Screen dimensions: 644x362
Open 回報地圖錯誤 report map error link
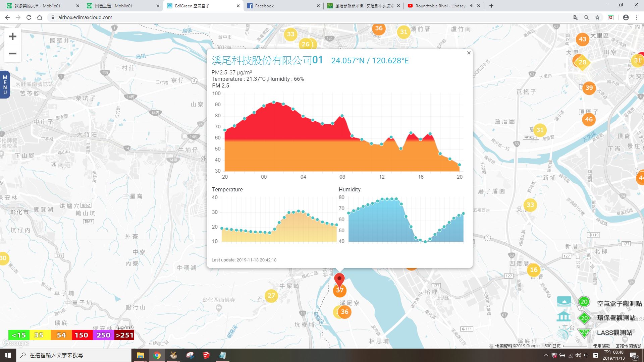[x=628, y=346]
